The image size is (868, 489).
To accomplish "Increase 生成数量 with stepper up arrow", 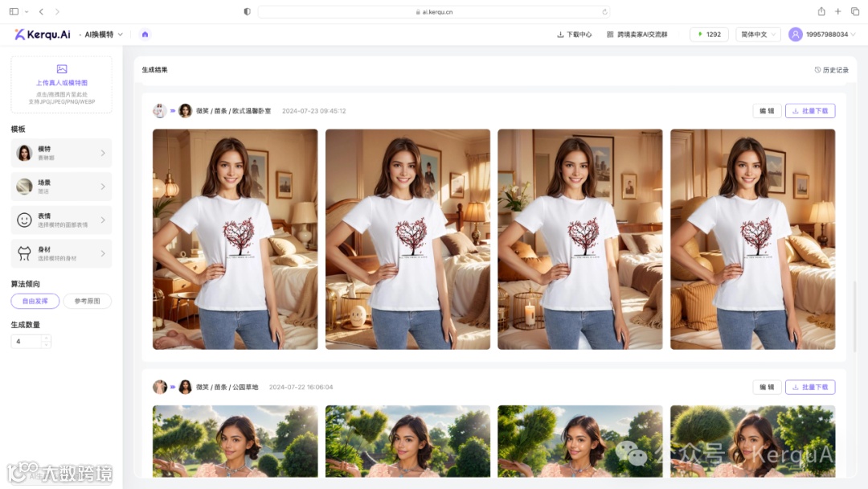I will [x=47, y=338].
